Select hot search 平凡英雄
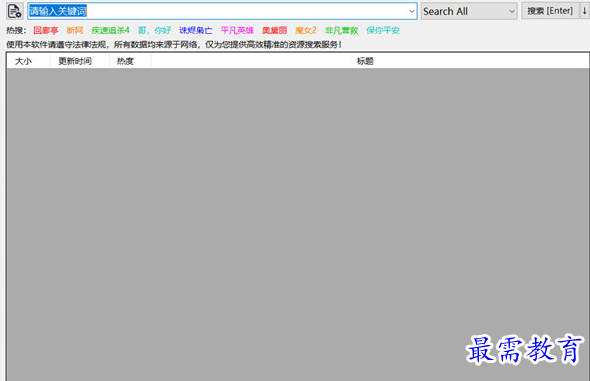Image resolution: width=590 pixels, height=381 pixels. [237, 30]
